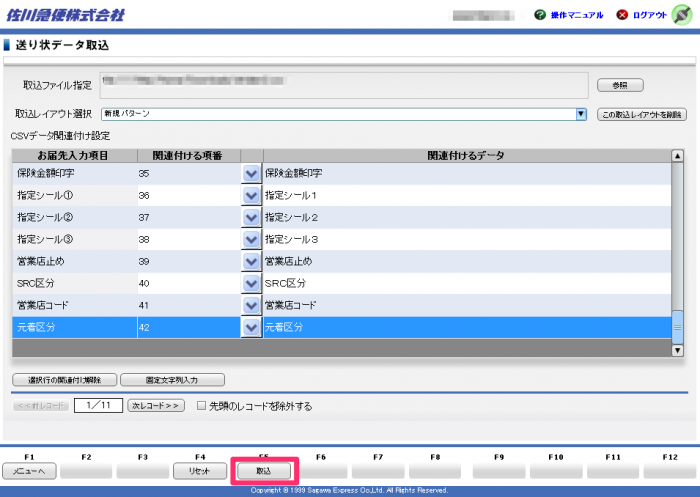Select the SRC区分 item cell
The width and height of the screenshot is (700, 497).
pos(75,283)
